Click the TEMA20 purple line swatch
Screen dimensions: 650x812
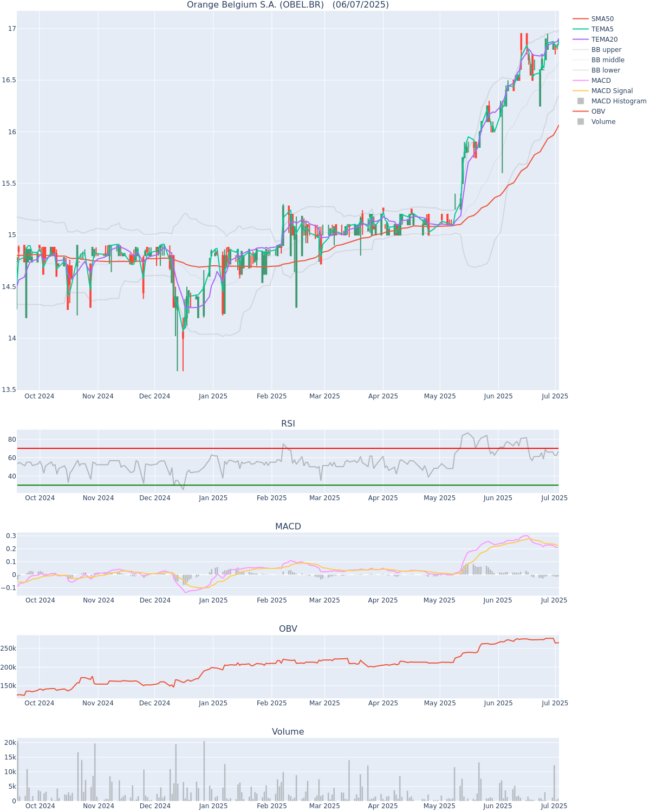tap(581, 40)
